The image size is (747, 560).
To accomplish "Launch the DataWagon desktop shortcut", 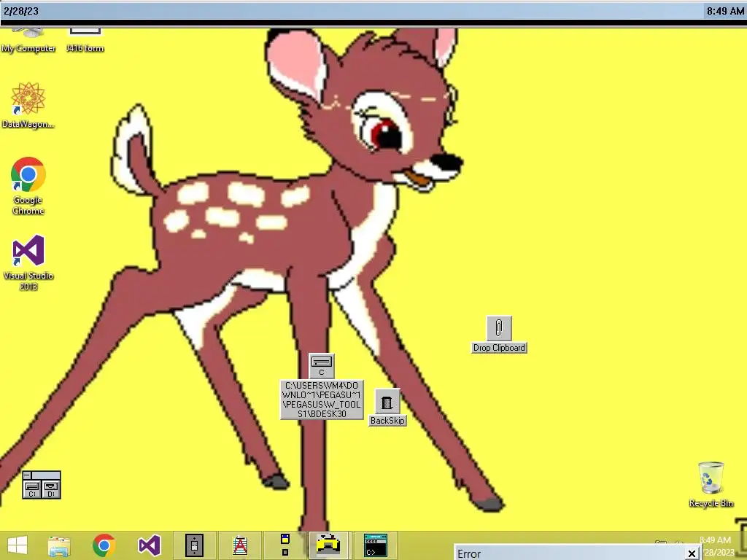I will click(28, 105).
